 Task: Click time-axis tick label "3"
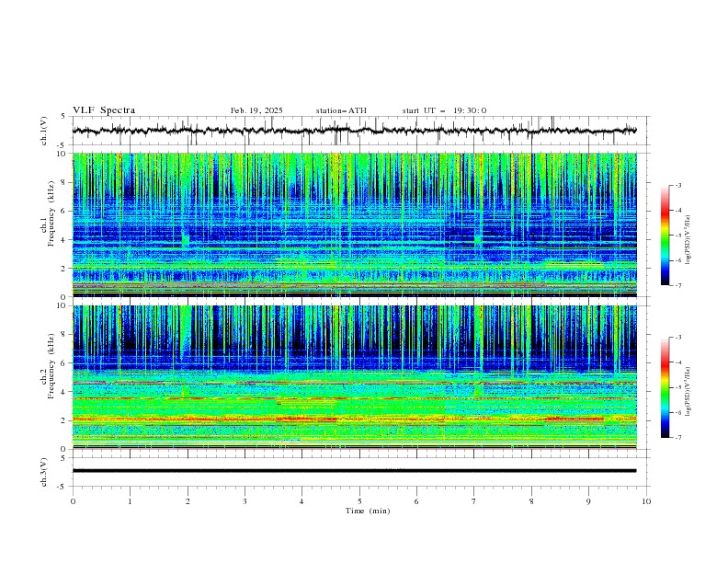point(245,501)
